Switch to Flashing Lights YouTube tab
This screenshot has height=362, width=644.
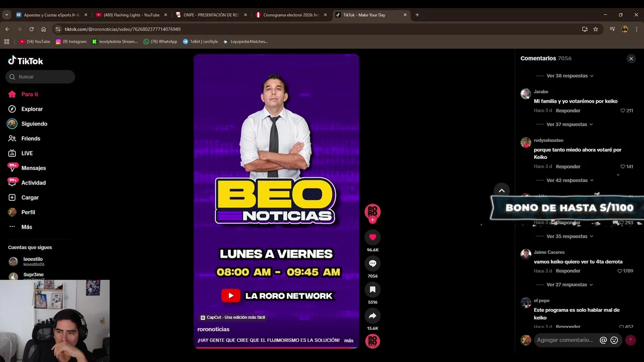click(131, 15)
